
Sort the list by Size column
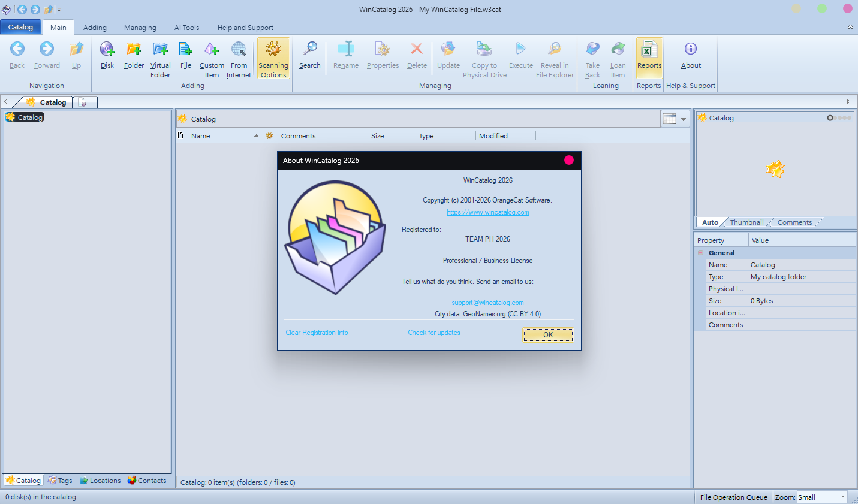392,136
